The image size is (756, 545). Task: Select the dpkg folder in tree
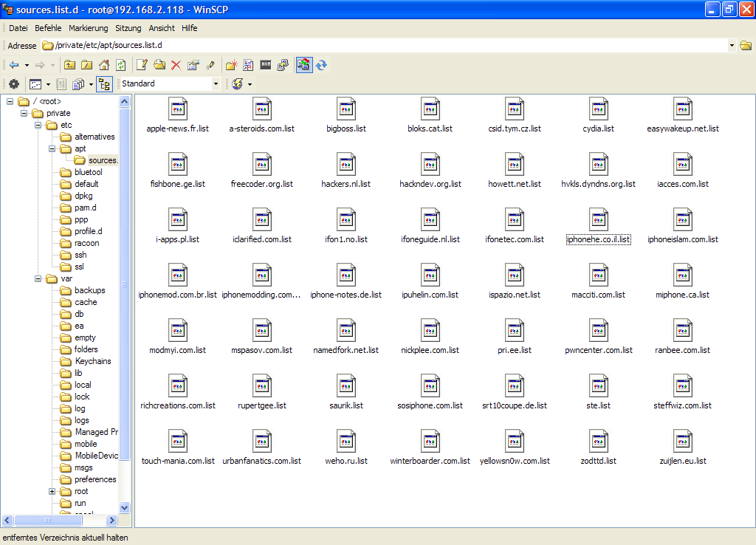click(x=83, y=196)
